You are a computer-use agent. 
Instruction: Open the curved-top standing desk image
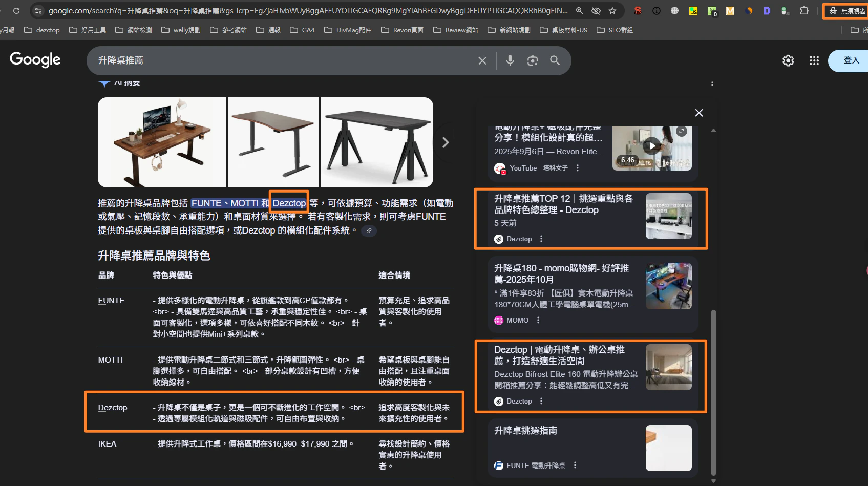click(x=273, y=142)
